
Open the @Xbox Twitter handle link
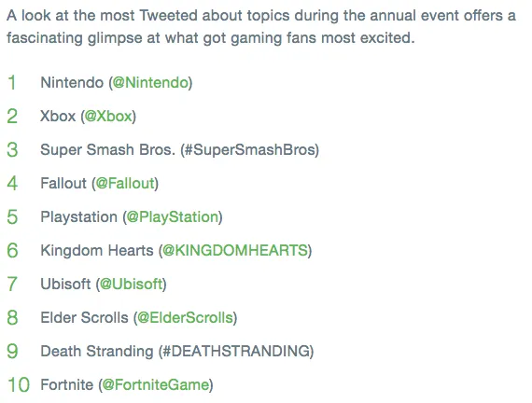108,116
